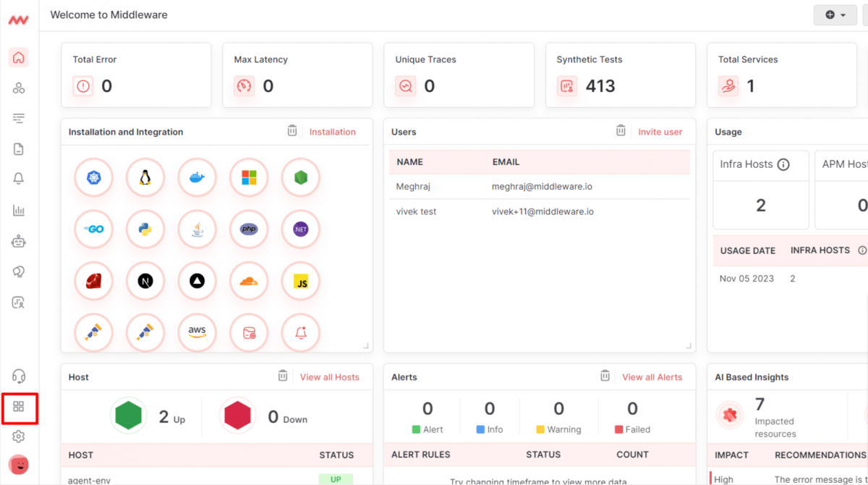Open the JavaScript integration option
The height and width of the screenshot is (485, 868).
[x=300, y=281]
